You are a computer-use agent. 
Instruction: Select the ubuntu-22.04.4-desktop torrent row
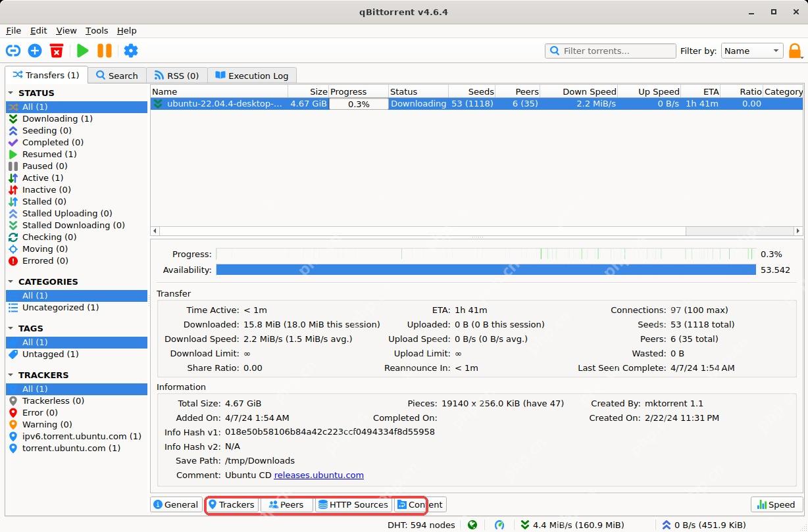point(477,104)
